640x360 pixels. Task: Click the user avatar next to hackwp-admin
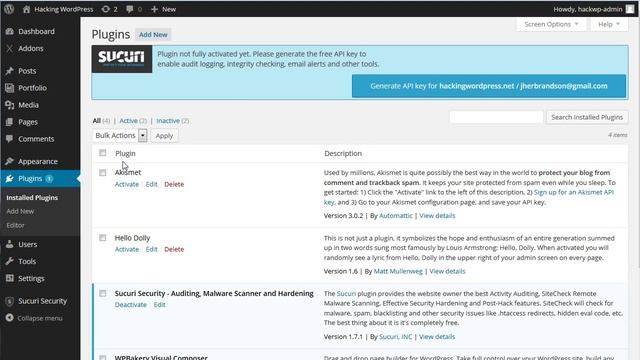click(630, 9)
